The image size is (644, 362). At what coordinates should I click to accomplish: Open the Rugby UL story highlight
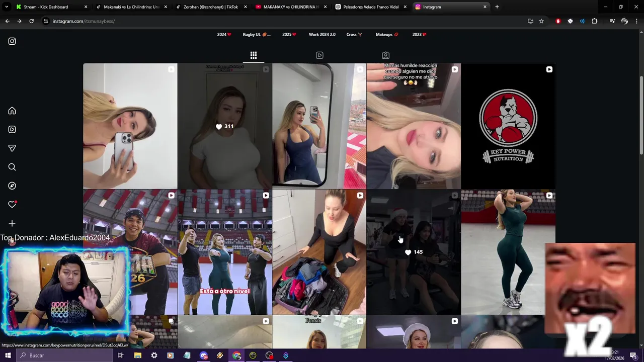[257, 34]
